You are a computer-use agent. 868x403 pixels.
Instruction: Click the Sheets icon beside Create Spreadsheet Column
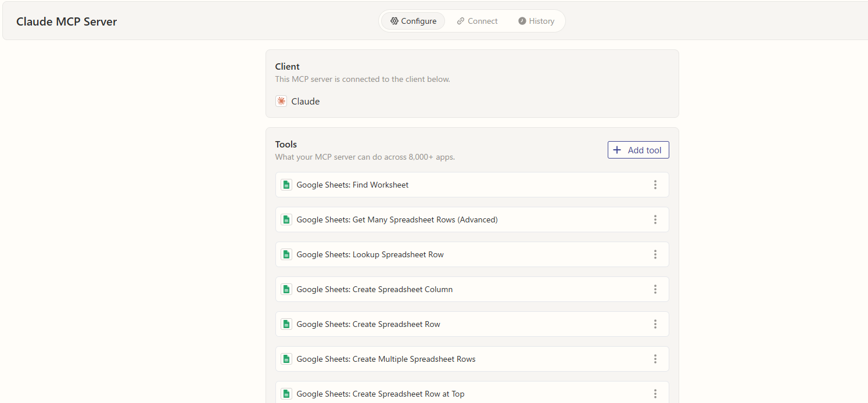286,289
